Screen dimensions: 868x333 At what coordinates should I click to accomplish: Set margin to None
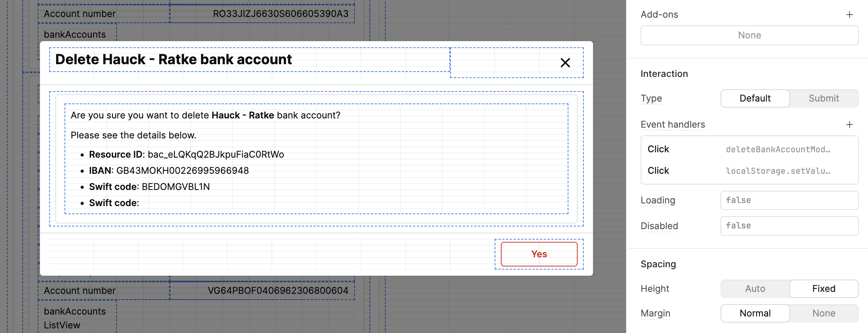point(823,313)
